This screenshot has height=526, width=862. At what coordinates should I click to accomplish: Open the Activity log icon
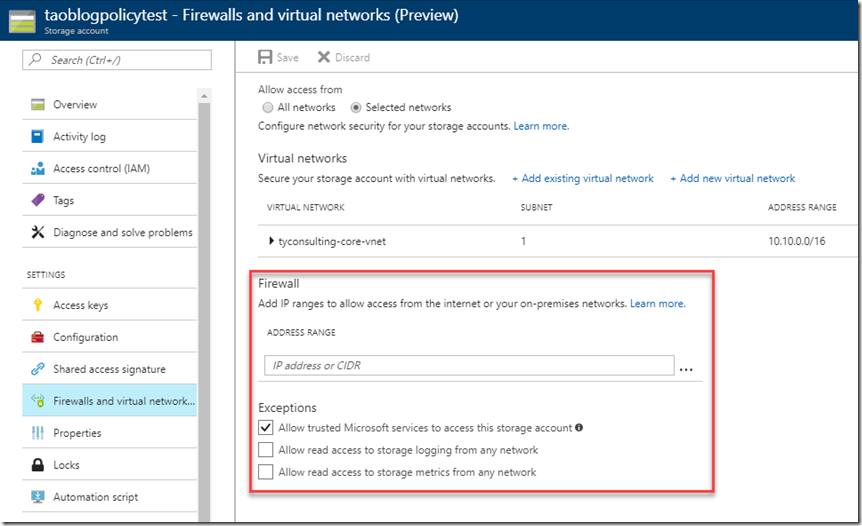pos(37,136)
